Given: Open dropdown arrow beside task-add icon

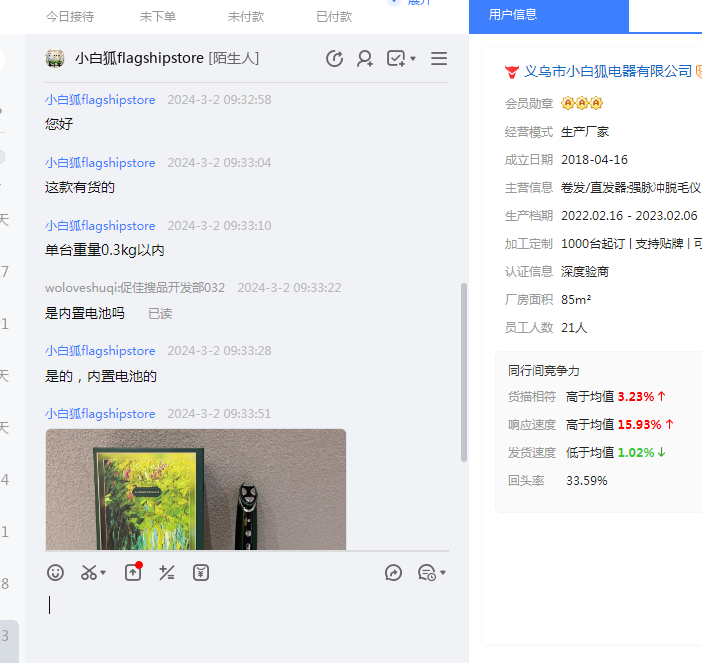Looking at the screenshot, I should (x=413, y=59).
